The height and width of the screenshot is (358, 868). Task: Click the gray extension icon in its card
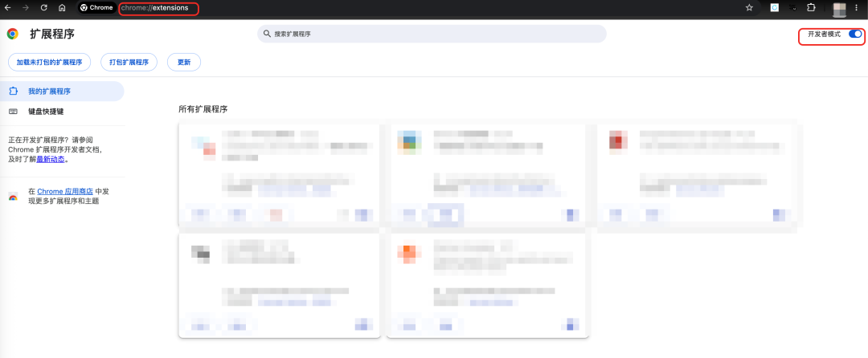(200, 253)
